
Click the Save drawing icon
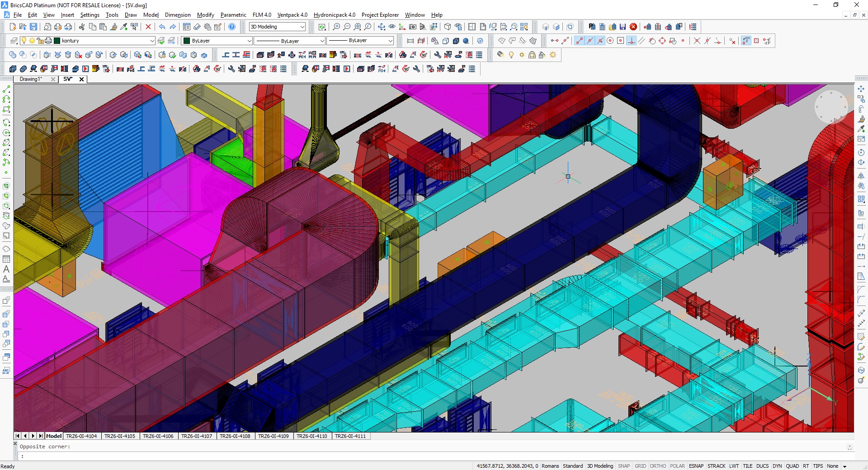pyautogui.click(x=33, y=27)
